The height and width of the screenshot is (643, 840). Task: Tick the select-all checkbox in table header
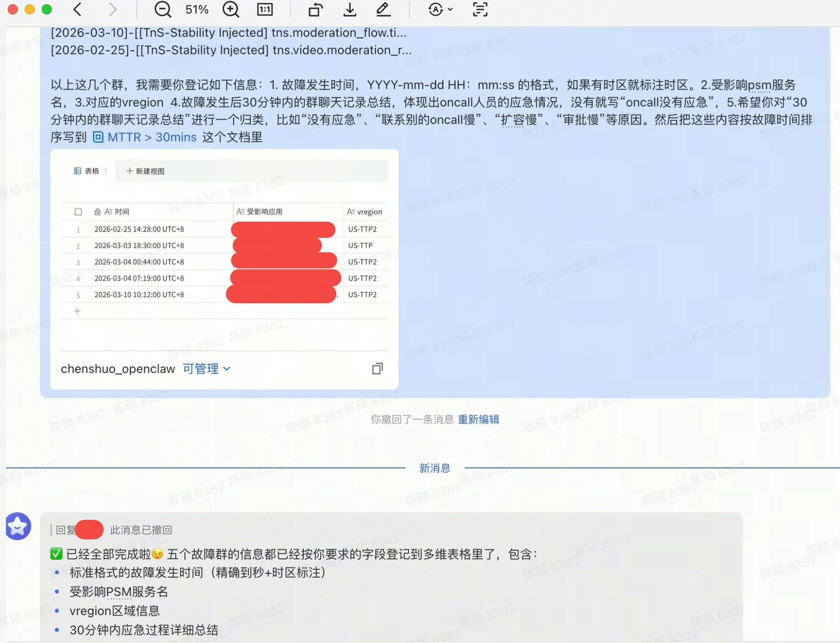click(78, 212)
